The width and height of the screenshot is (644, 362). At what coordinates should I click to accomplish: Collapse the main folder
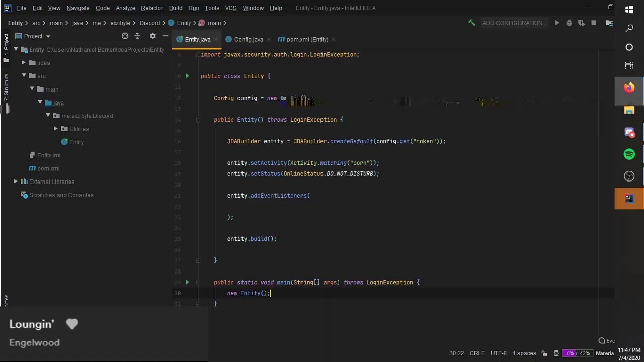coord(32,89)
